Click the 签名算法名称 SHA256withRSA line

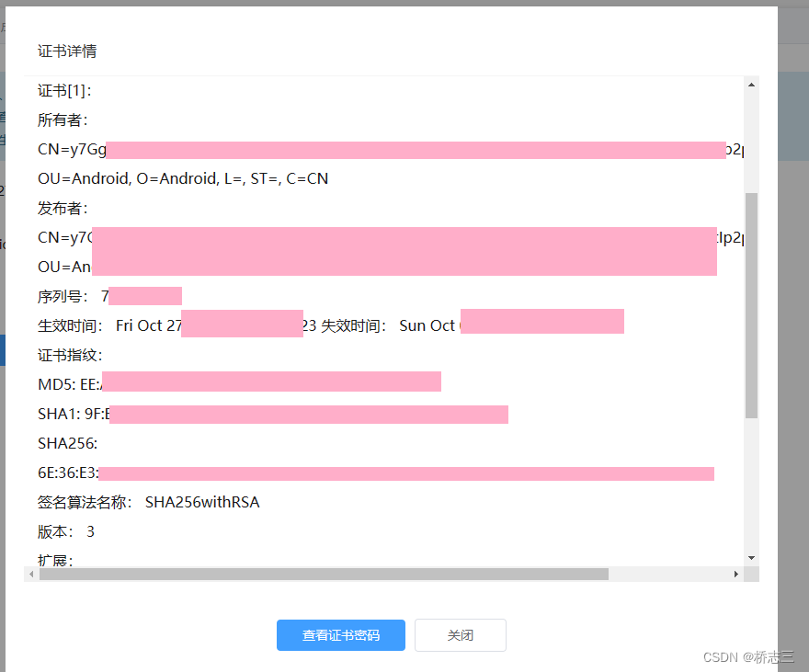point(149,502)
